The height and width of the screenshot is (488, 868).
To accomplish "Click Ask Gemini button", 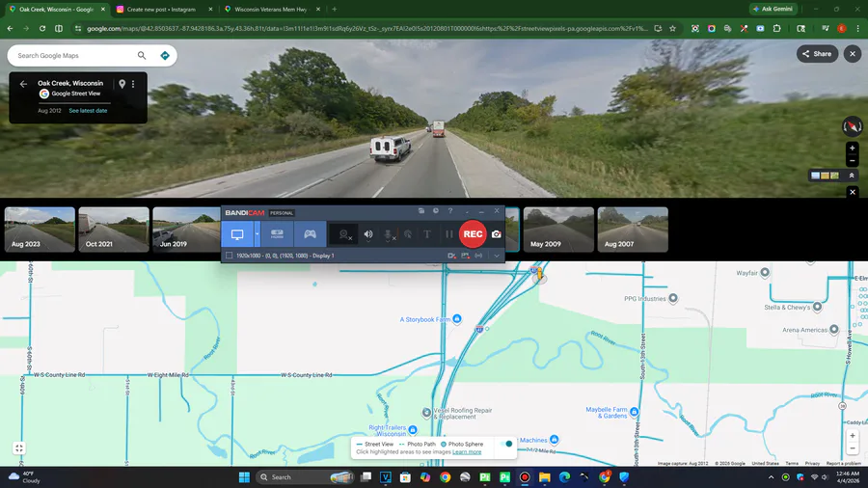I will click(x=773, y=9).
